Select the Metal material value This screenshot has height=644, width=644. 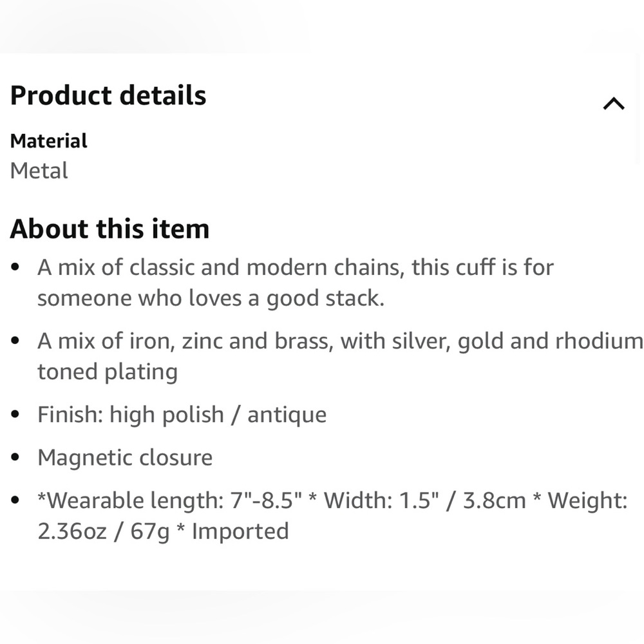click(39, 171)
